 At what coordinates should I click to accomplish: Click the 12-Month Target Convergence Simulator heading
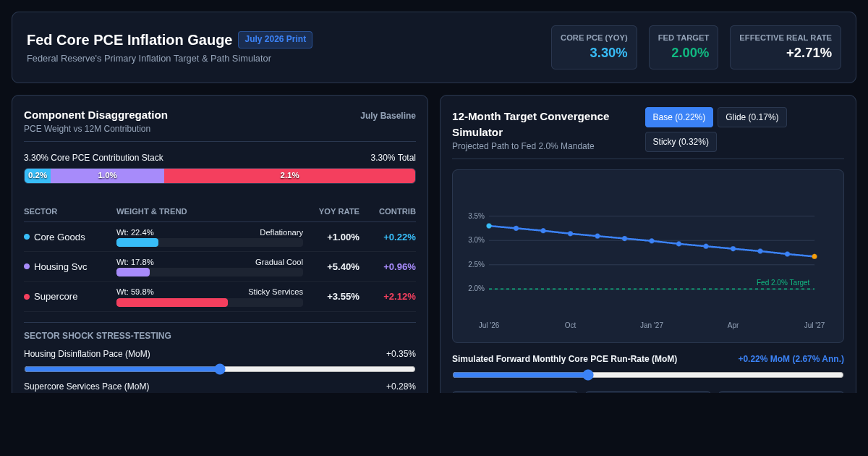[531, 124]
